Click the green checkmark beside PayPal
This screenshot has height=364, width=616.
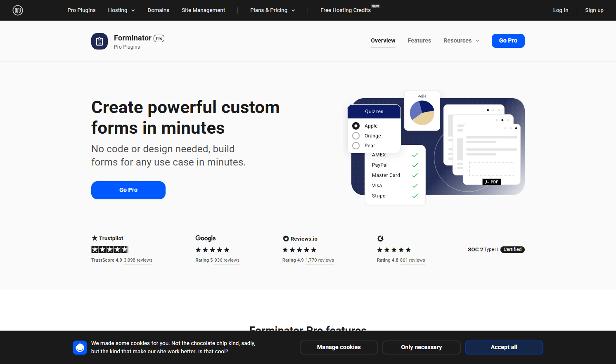pyautogui.click(x=415, y=165)
